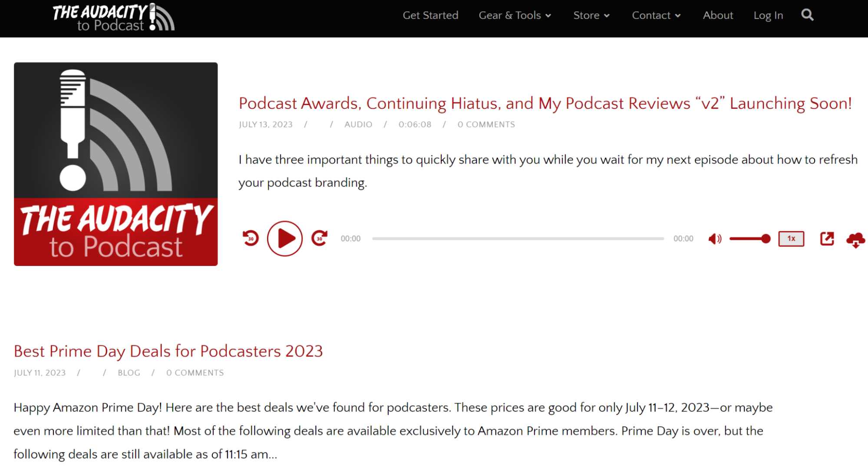Open the Store dropdown
The width and height of the screenshot is (868, 472).
tap(591, 15)
